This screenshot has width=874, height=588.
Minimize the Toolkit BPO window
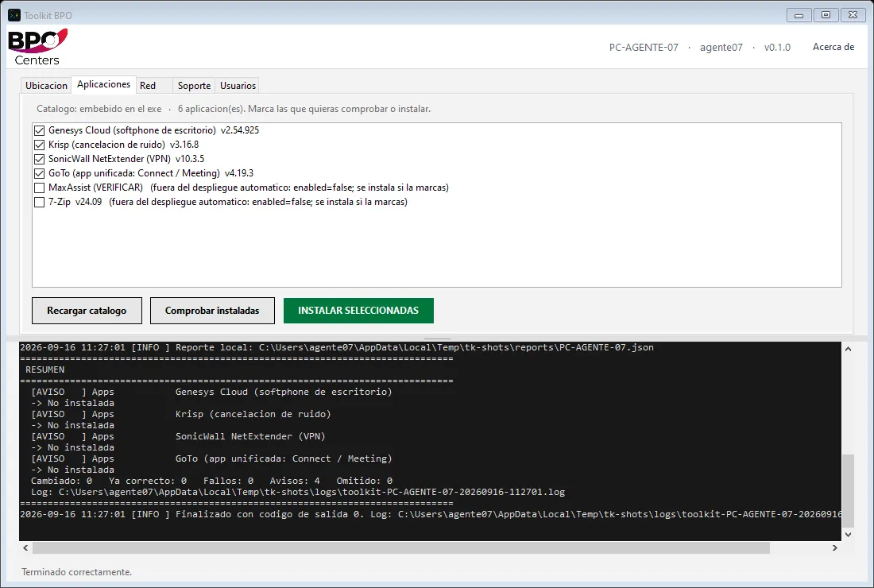[799, 15]
